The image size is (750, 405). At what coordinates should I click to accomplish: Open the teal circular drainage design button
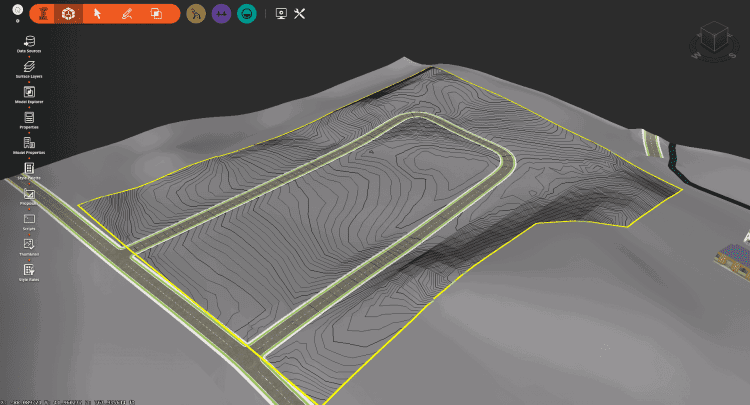[x=246, y=14]
